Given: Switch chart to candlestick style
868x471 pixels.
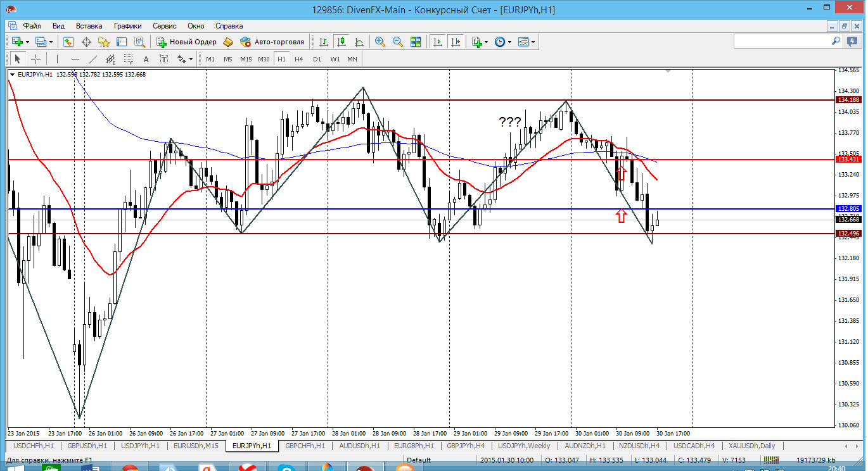Looking at the screenshot, I should coord(341,42).
